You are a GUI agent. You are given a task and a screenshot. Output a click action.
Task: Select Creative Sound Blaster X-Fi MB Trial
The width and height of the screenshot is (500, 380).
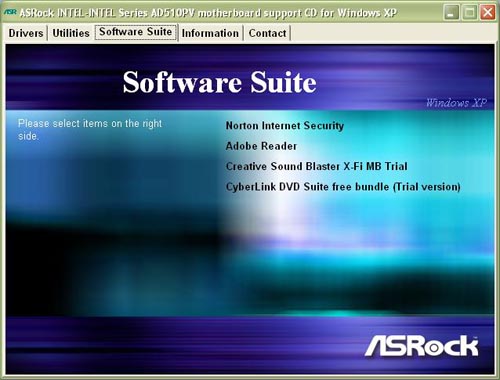(317, 166)
